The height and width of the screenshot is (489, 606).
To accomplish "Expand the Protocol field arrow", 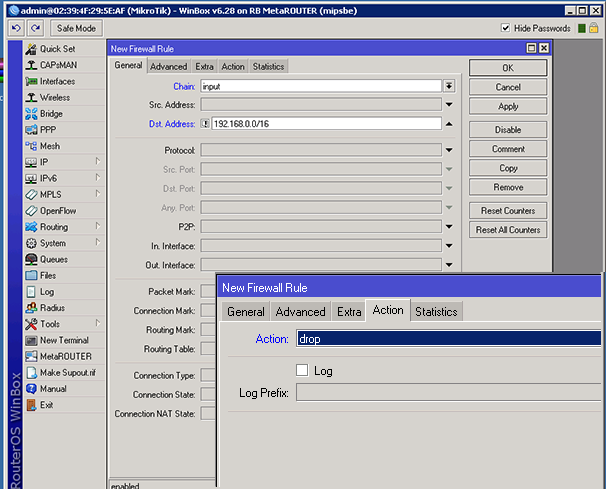I will pyautogui.click(x=449, y=150).
